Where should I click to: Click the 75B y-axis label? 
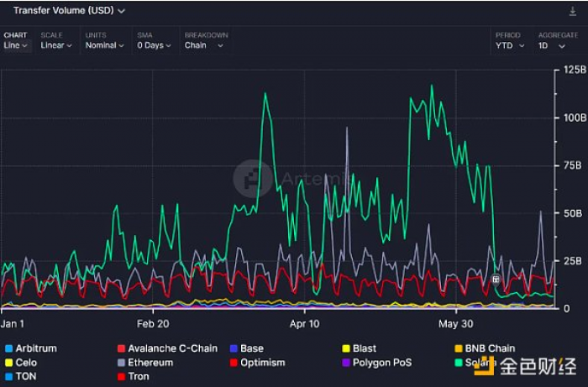(573, 165)
